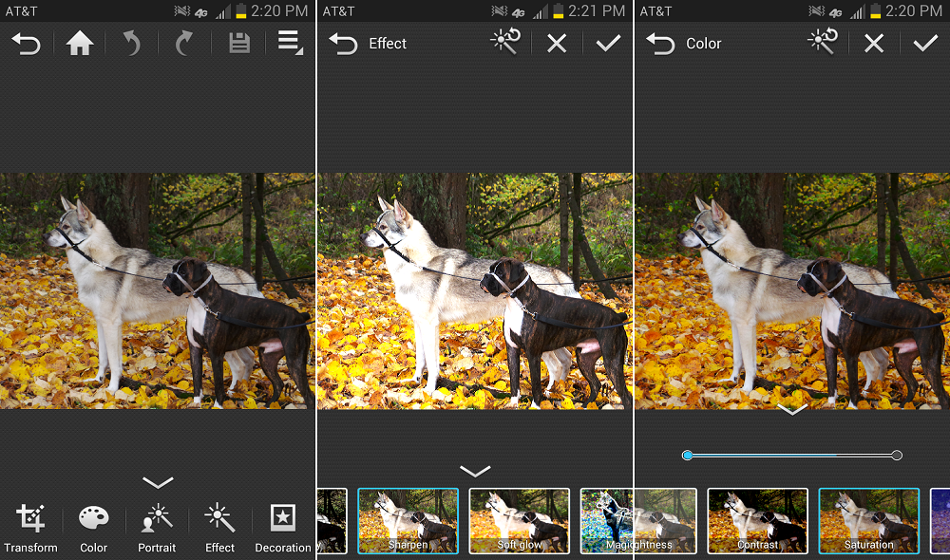Image resolution: width=950 pixels, height=560 pixels.
Task: Choose the Portrait tool
Action: click(x=157, y=527)
